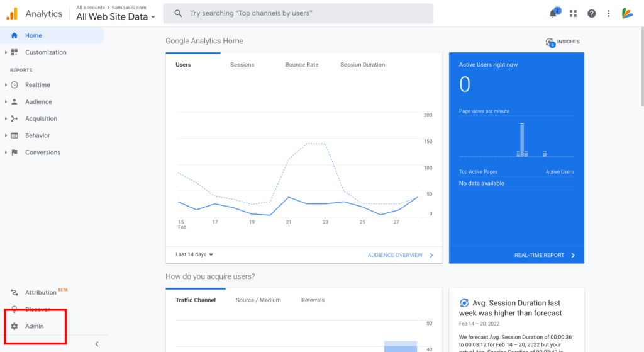Open the Google apps grid icon
Screen dimensions: 644x352
coord(573,14)
